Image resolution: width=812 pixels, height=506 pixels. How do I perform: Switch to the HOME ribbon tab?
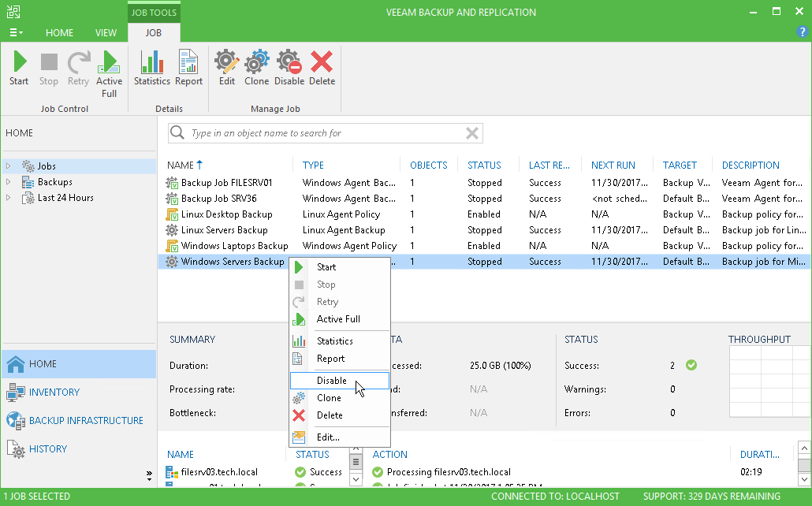click(x=60, y=32)
